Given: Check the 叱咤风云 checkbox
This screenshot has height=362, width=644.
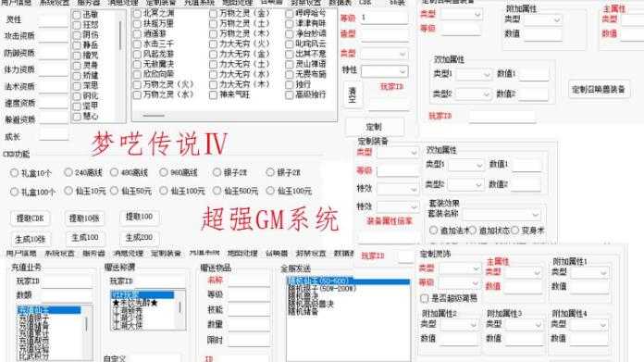Looking at the screenshot, I should [289, 44].
